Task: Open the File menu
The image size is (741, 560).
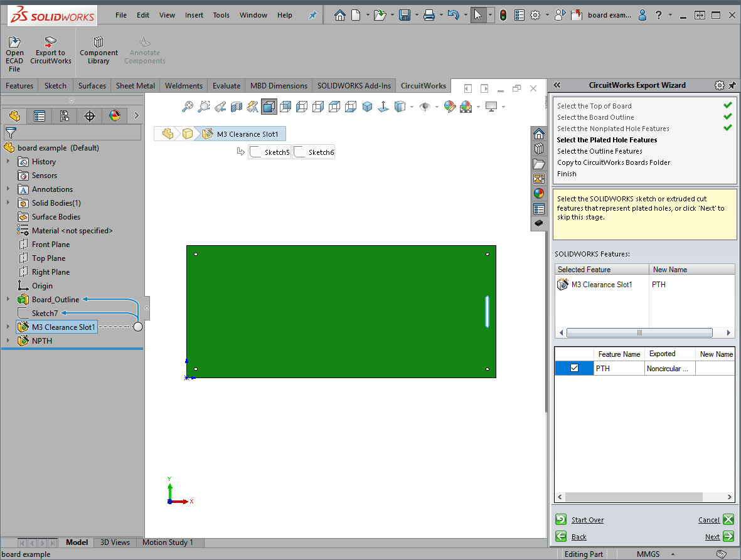Action: click(121, 15)
